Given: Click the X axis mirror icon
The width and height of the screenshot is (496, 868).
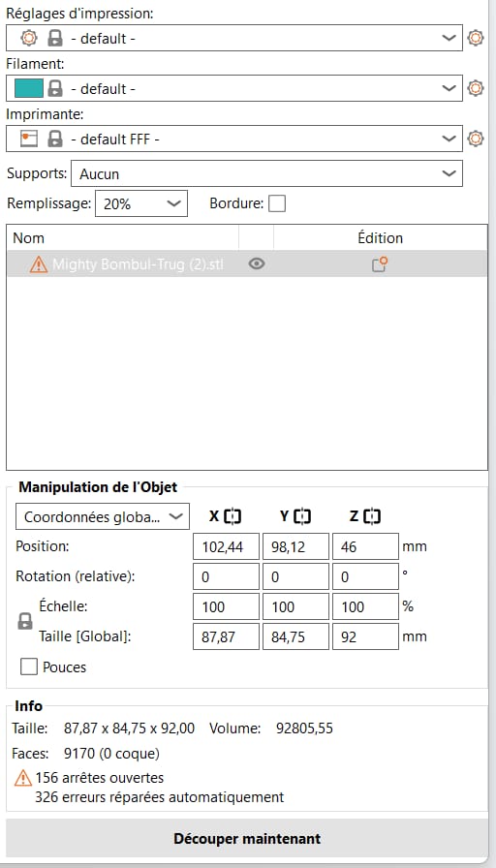Looking at the screenshot, I should 233,516.
